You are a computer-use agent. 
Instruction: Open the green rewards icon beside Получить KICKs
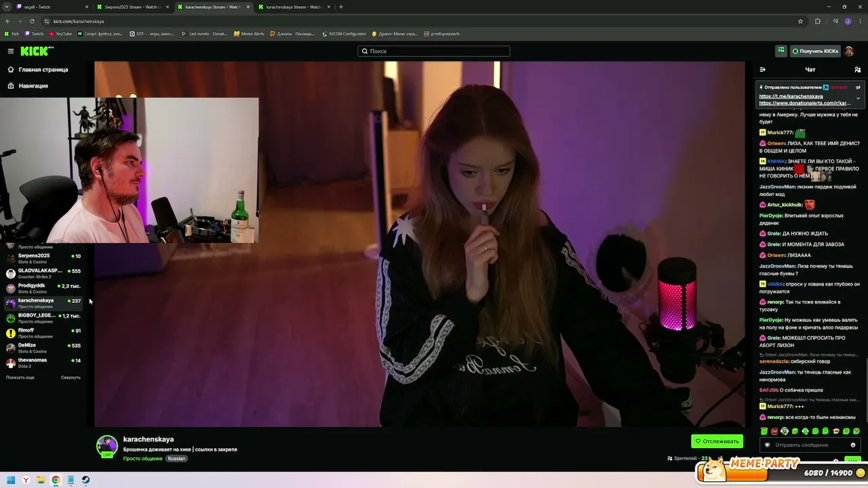781,51
